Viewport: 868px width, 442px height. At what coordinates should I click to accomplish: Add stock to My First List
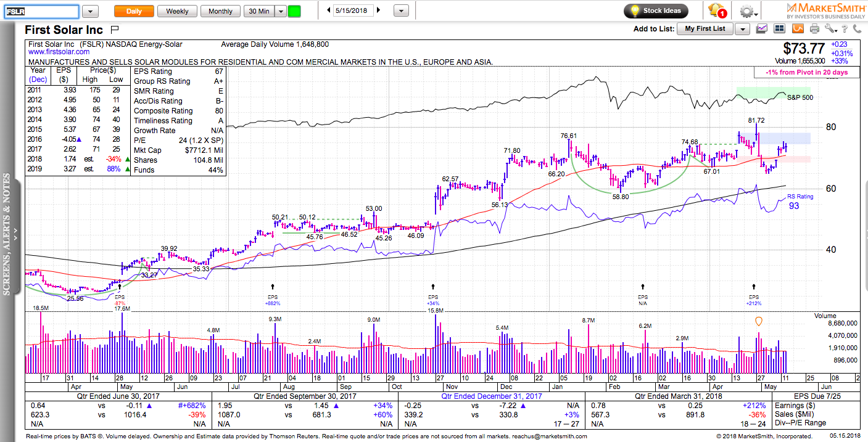click(705, 28)
